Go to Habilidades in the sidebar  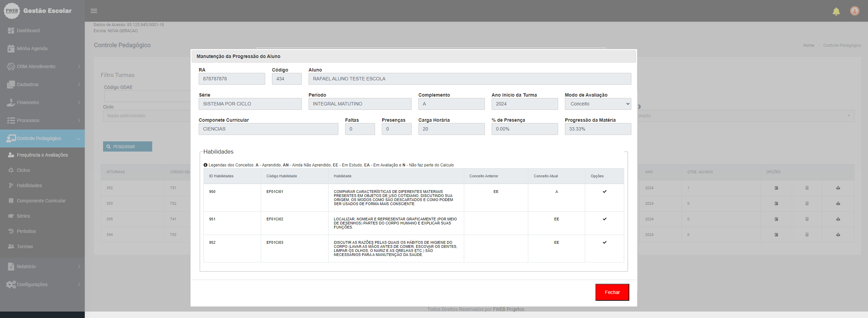click(29, 185)
